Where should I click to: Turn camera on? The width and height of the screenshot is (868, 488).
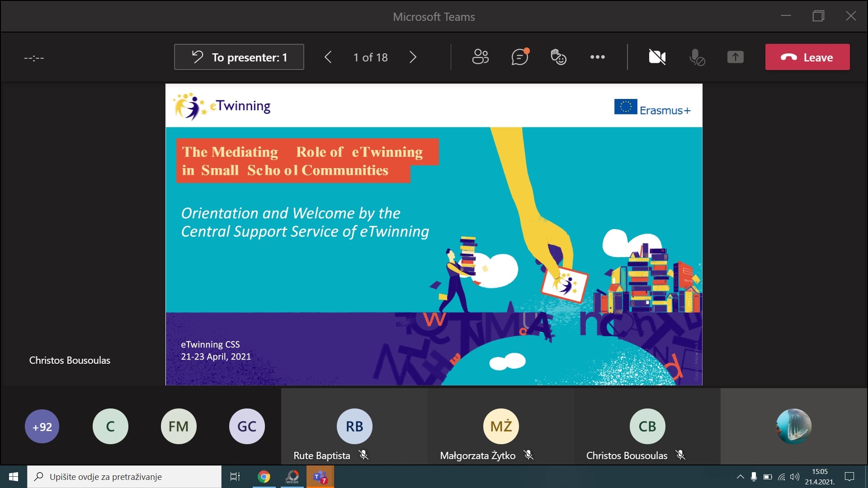click(657, 57)
